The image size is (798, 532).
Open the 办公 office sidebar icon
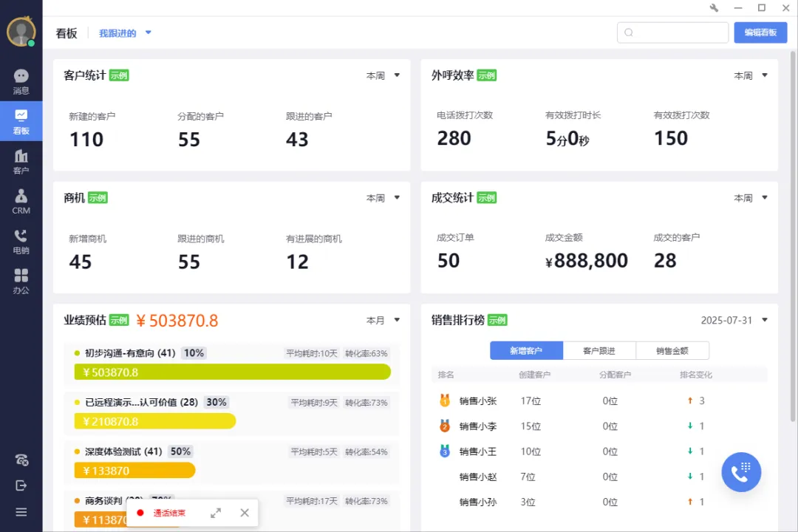coord(21,281)
